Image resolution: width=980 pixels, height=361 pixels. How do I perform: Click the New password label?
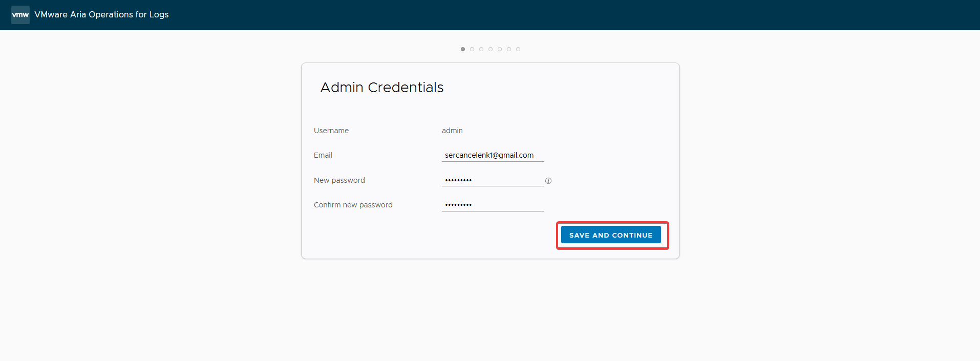click(339, 180)
